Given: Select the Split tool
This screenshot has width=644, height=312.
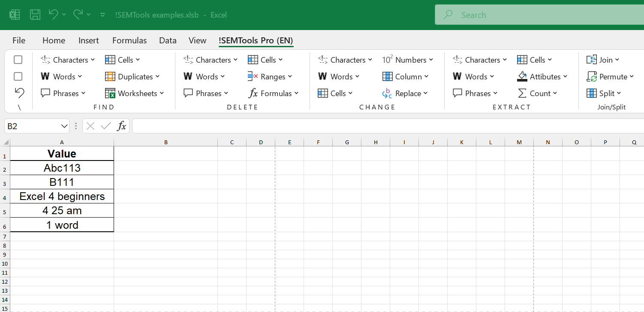Looking at the screenshot, I should click(606, 93).
